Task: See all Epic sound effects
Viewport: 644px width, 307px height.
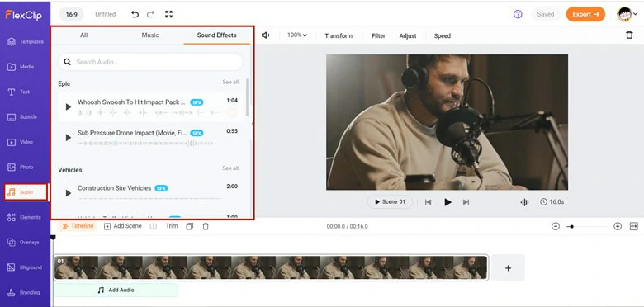Action: (230, 82)
